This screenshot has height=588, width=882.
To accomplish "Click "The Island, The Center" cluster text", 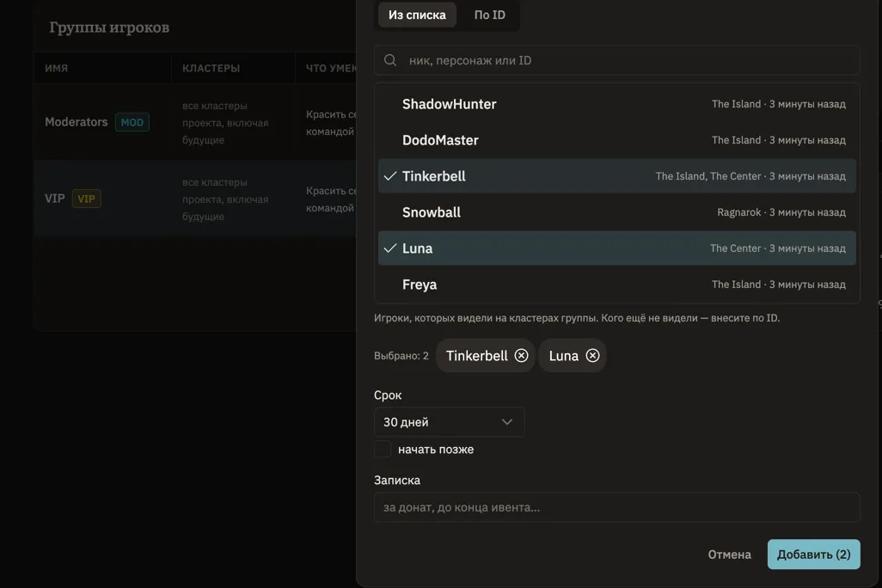I will [x=708, y=176].
